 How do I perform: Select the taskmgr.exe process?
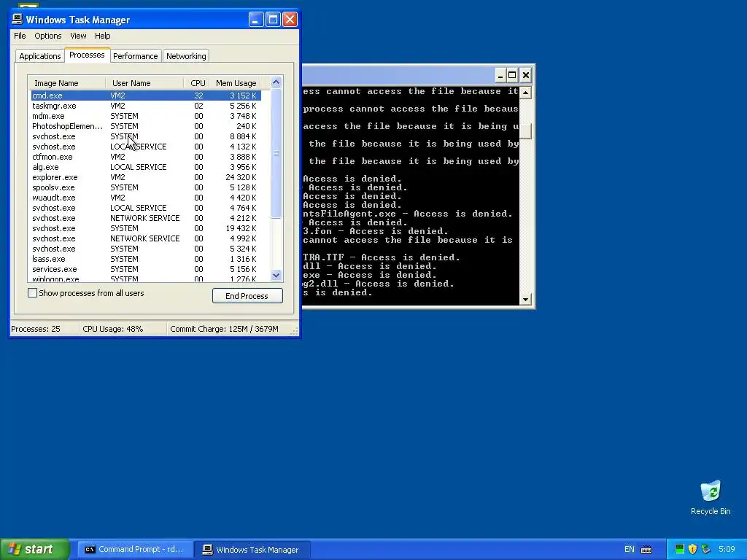coord(146,106)
